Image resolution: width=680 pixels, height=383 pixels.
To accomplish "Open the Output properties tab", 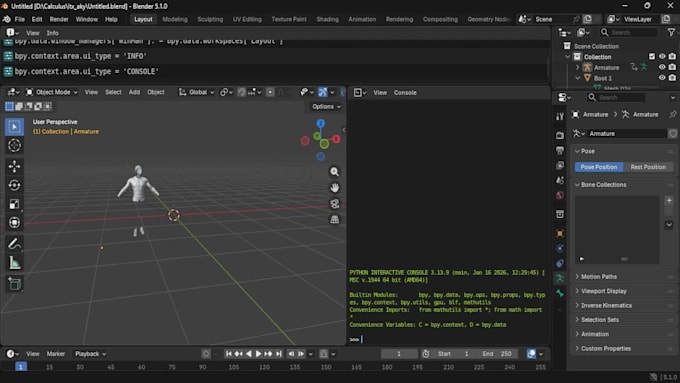I will (x=560, y=150).
